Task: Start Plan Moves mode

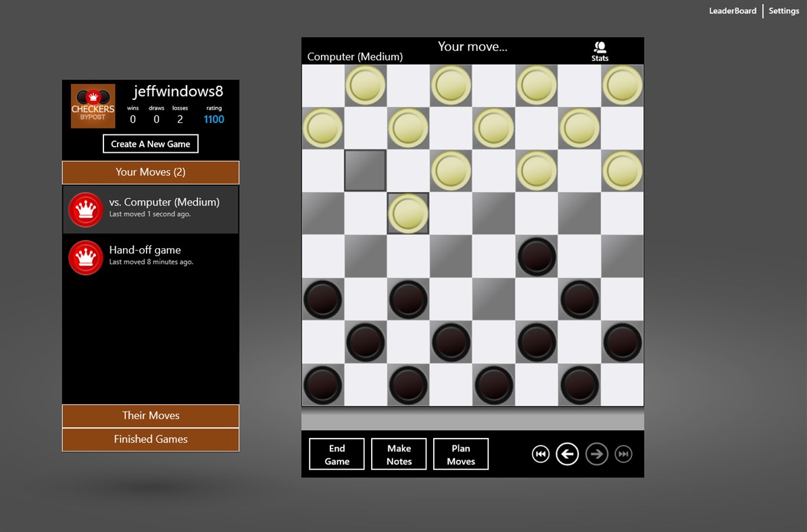Action: click(461, 454)
